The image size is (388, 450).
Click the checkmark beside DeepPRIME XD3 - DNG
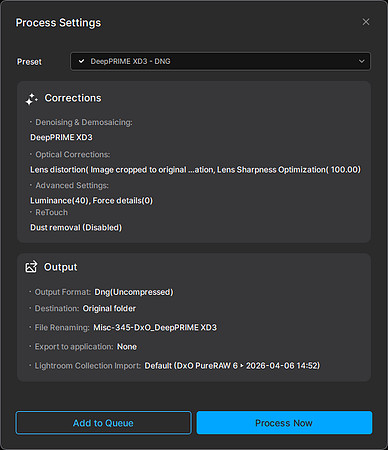pyautogui.click(x=81, y=61)
